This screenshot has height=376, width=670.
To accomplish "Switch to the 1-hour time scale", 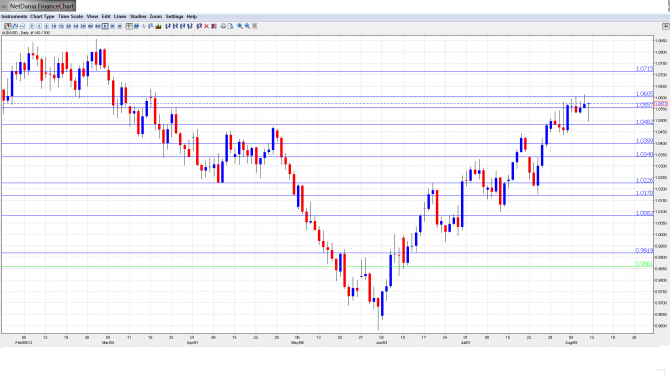I will (76, 26).
